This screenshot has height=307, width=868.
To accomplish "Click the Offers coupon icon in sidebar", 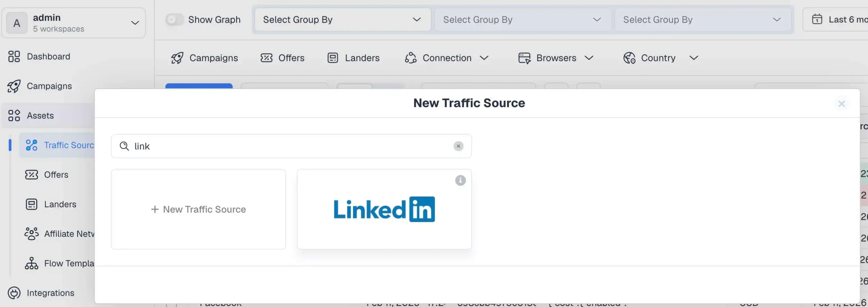I will [32, 175].
